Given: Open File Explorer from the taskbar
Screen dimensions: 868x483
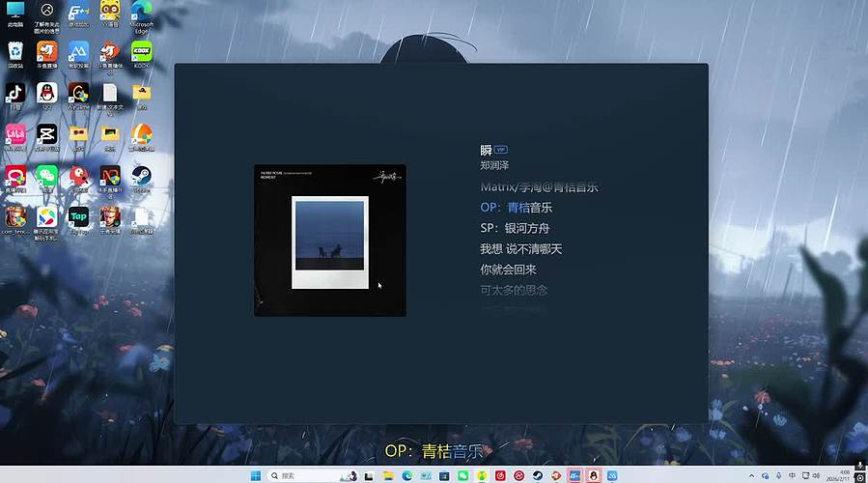Looking at the screenshot, I should (388, 476).
